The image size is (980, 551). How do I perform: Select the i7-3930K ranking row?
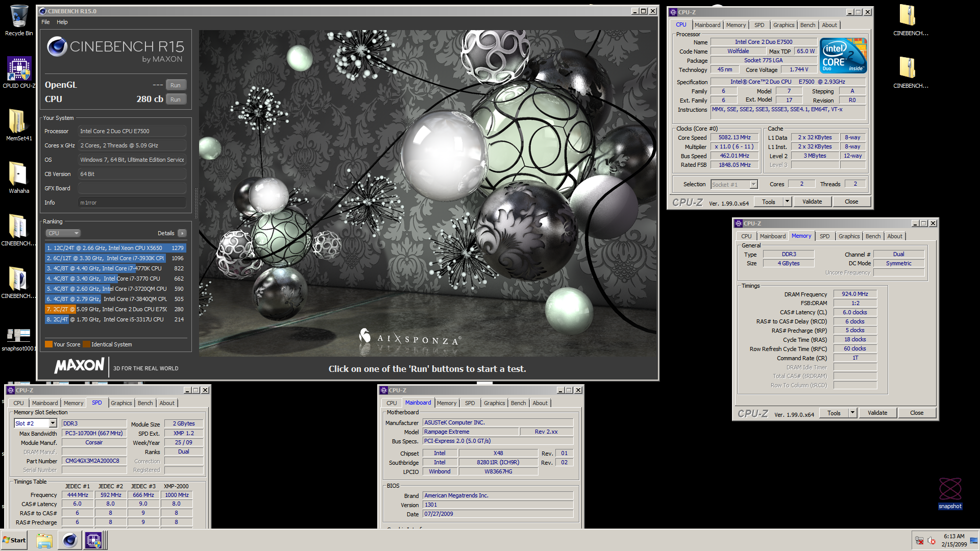[x=115, y=258]
